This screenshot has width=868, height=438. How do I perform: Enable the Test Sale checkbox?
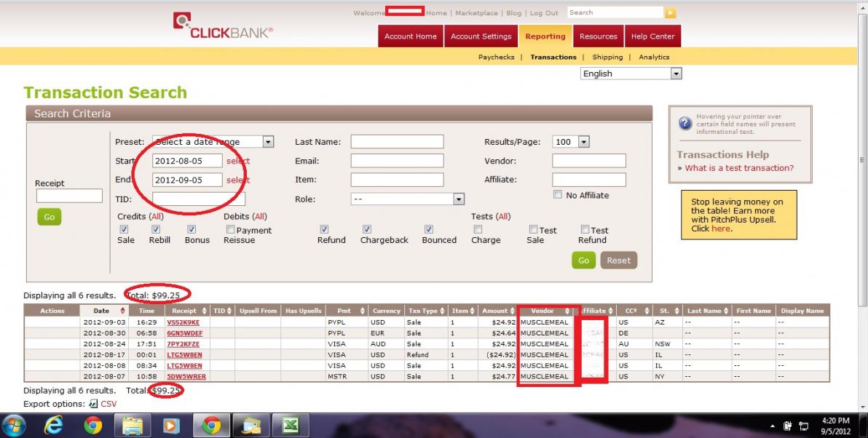click(x=533, y=229)
